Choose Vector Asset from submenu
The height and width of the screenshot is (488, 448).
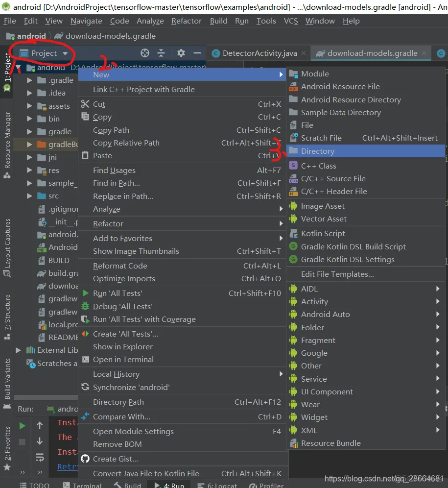366,219
